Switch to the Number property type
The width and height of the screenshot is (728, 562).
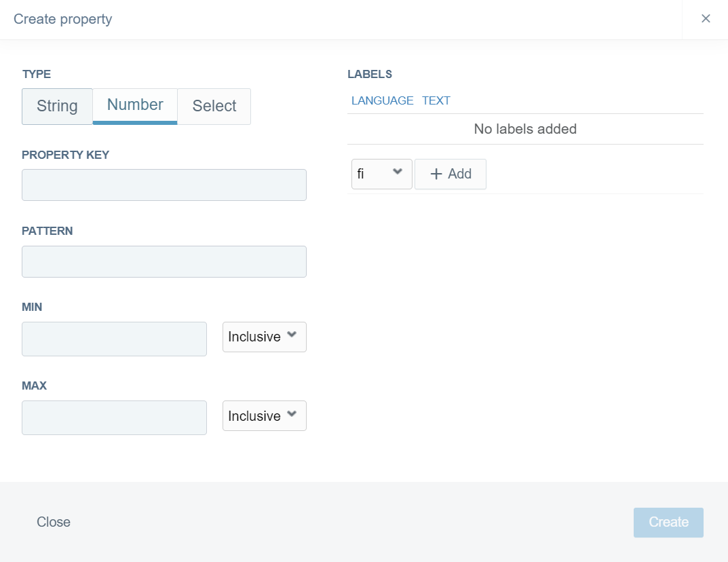pyautogui.click(x=135, y=106)
